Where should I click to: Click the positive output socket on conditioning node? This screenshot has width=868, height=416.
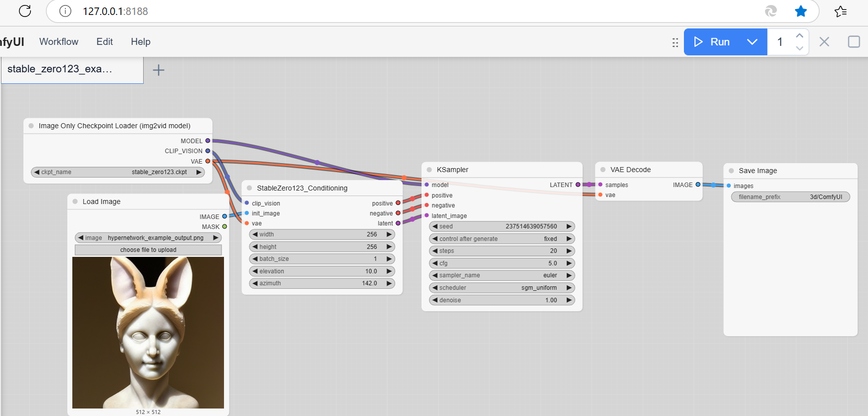click(x=398, y=203)
